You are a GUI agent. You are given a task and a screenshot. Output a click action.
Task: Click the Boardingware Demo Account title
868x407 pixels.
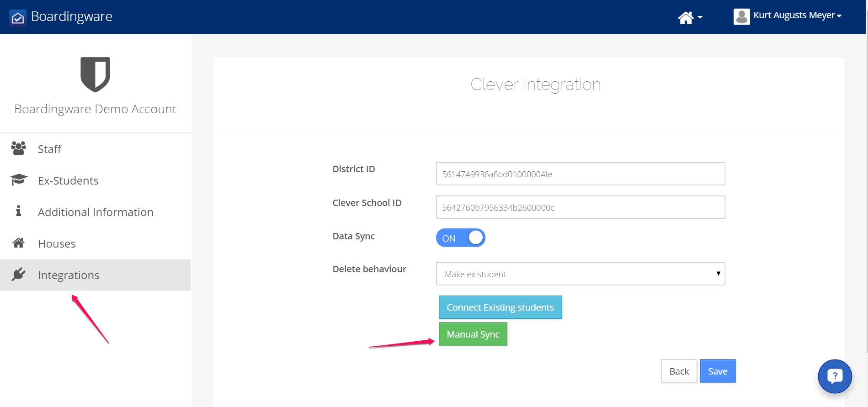(95, 109)
